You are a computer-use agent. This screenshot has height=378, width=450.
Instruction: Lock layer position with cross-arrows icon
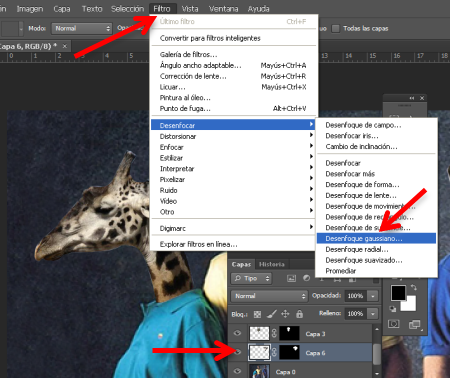[x=285, y=314]
